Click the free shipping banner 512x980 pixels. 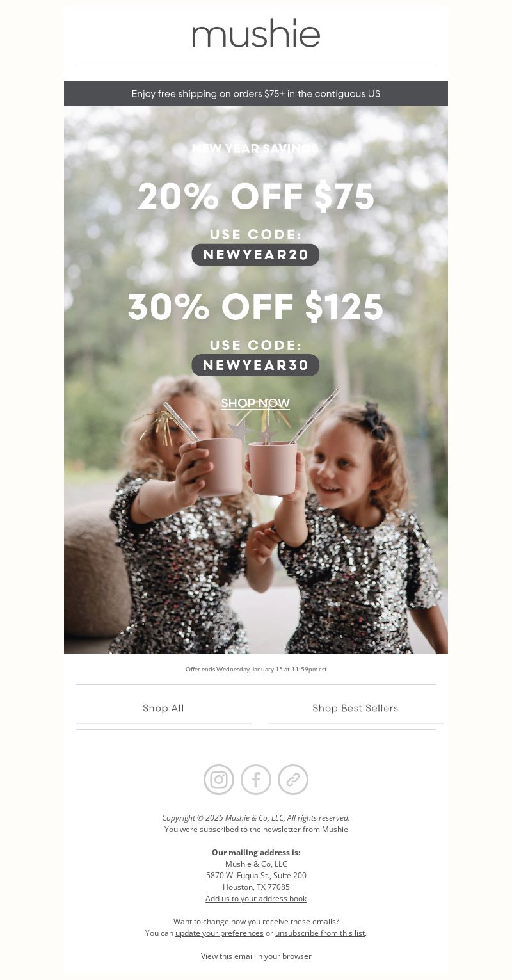(x=256, y=93)
